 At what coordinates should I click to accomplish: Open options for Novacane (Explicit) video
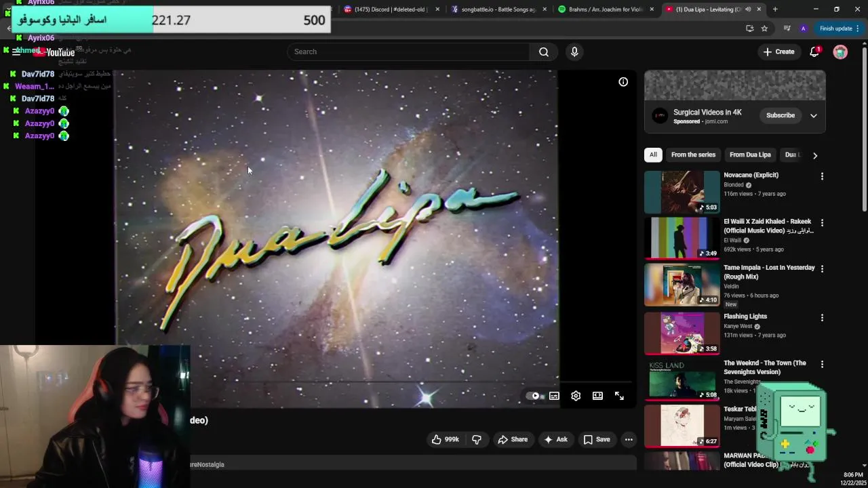click(x=822, y=176)
